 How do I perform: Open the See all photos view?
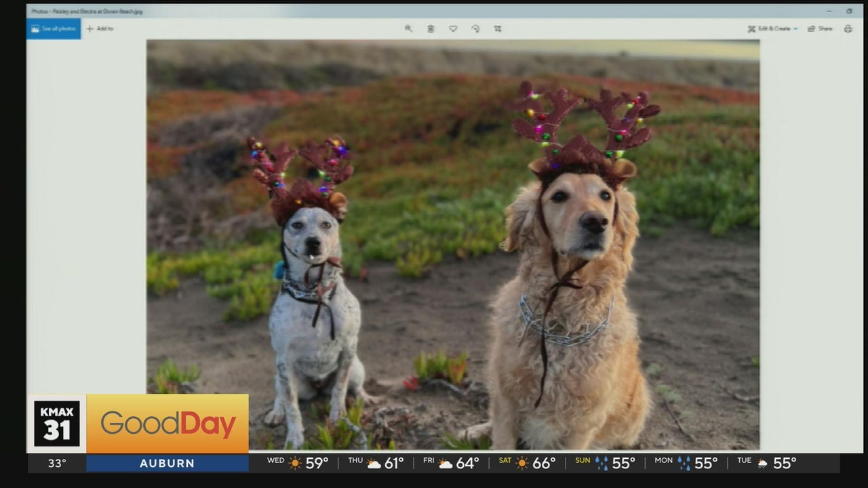pos(54,28)
